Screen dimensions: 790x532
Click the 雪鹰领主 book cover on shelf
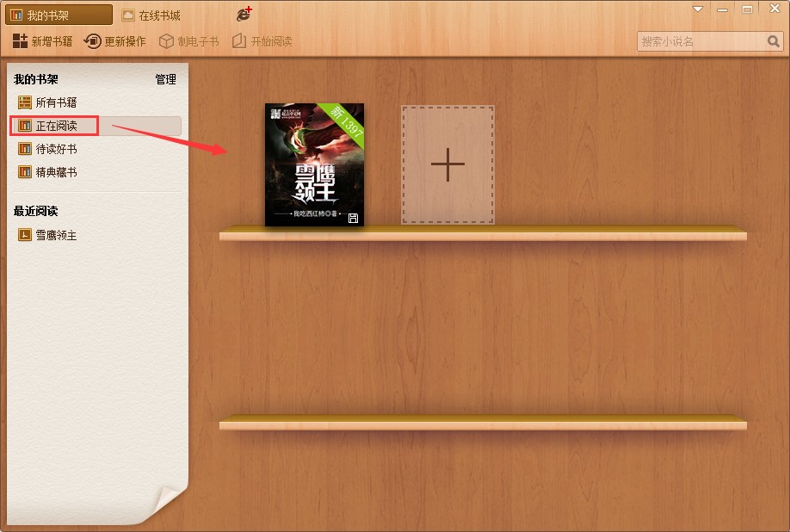coord(314,164)
